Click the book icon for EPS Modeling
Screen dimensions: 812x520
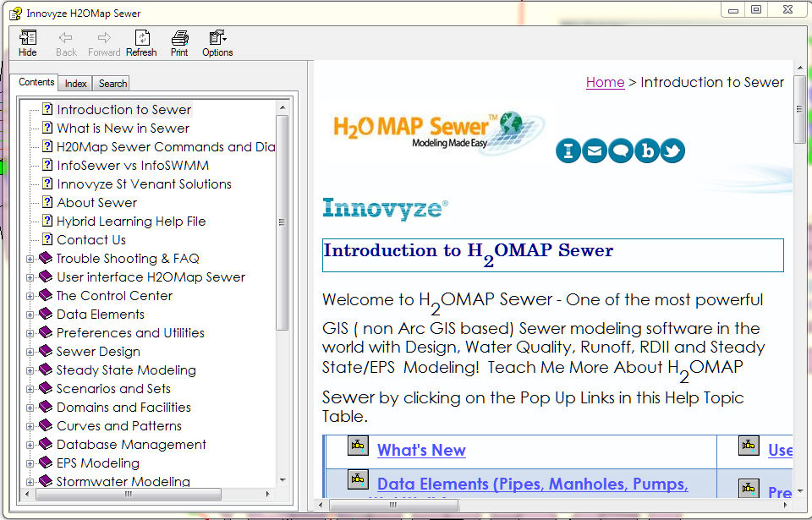tap(46, 462)
